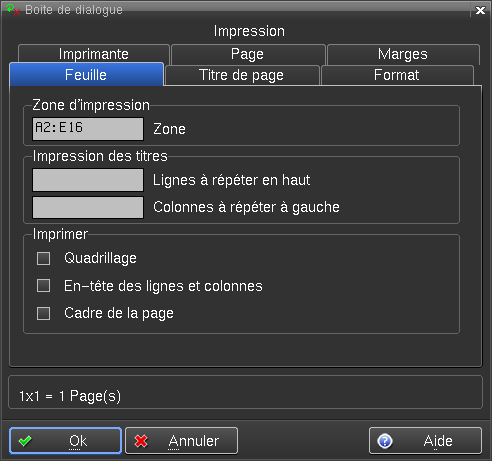The image size is (492, 461).
Task: Click the red cross icon on Annuler
Action: [141, 441]
